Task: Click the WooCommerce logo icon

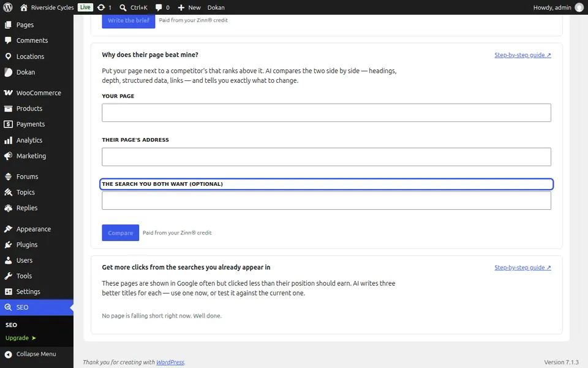Action: point(8,93)
